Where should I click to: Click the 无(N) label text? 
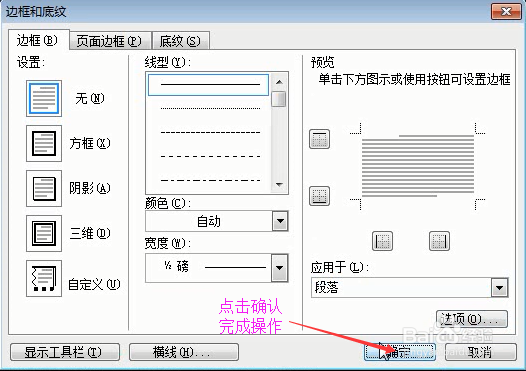[90, 98]
